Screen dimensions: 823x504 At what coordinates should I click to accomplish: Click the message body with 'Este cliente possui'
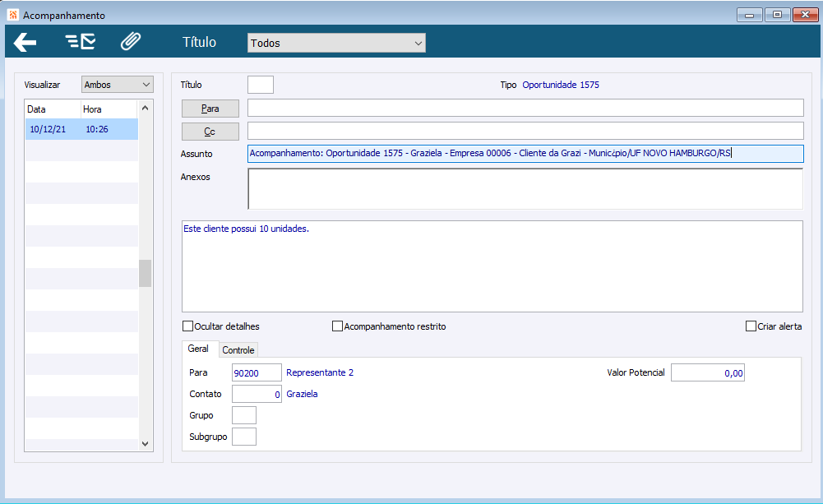point(492,266)
